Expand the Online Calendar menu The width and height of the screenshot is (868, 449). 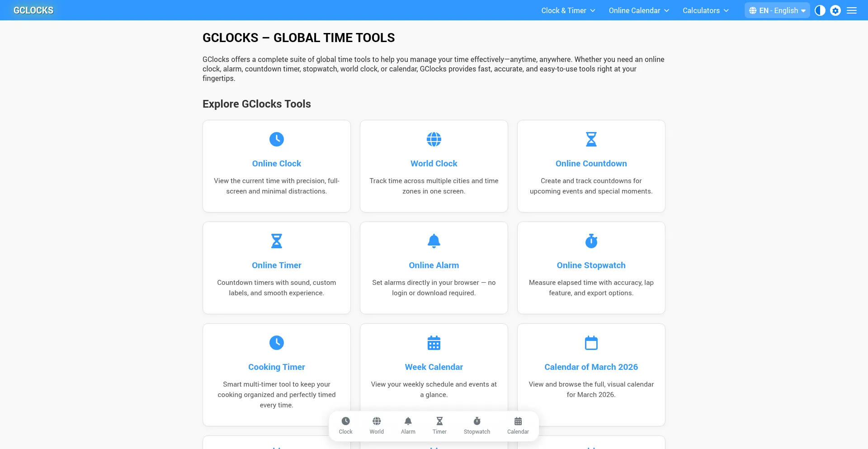639,10
